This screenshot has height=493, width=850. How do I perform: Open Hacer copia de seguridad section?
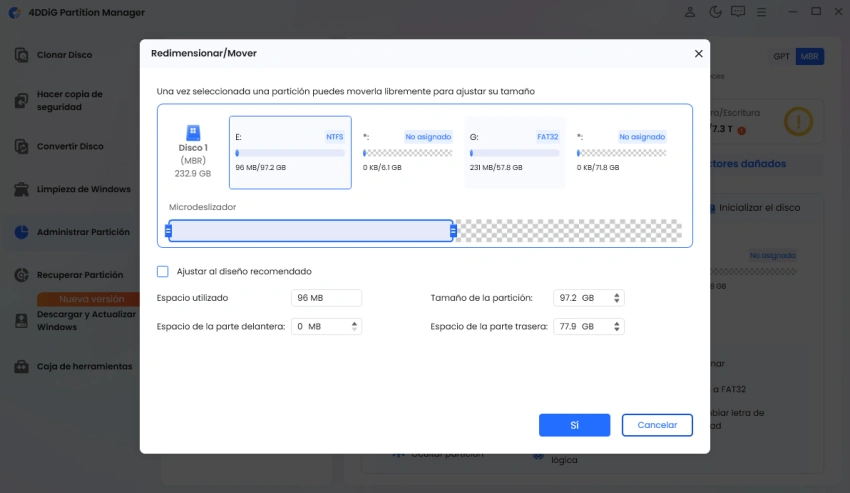click(x=69, y=100)
